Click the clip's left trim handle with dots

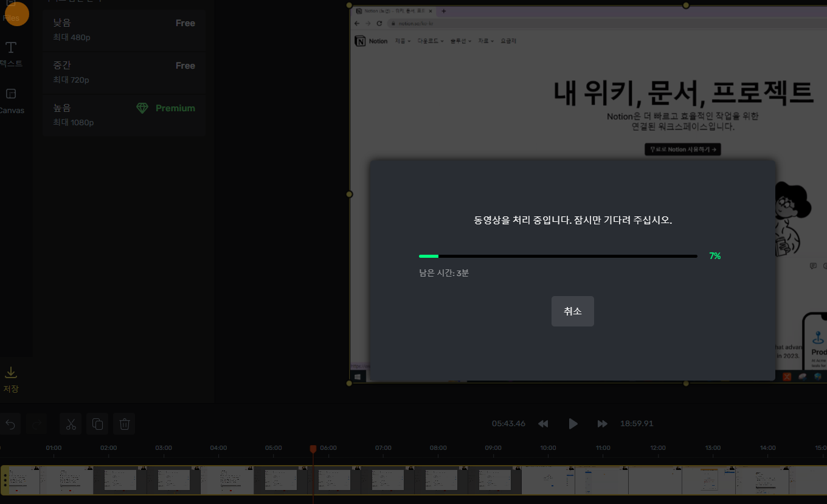(x=4, y=480)
